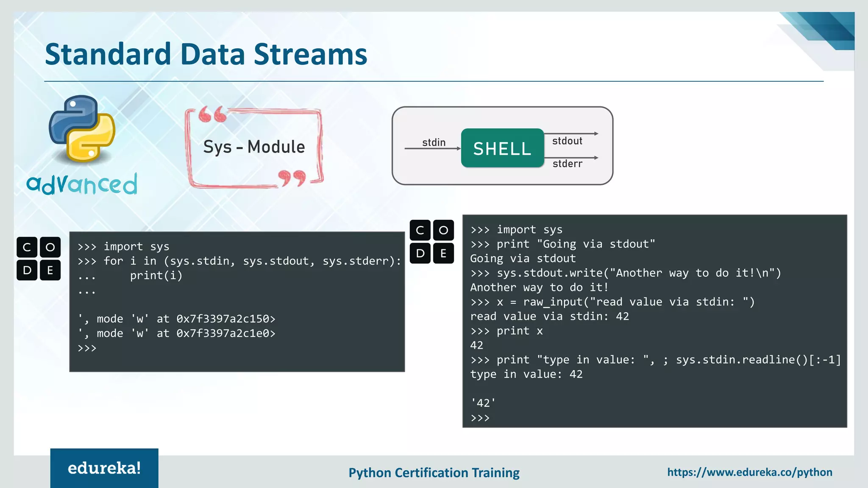868x488 pixels.
Task: Click the 'Another way to do it!' output
Action: click(x=539, y=287)
